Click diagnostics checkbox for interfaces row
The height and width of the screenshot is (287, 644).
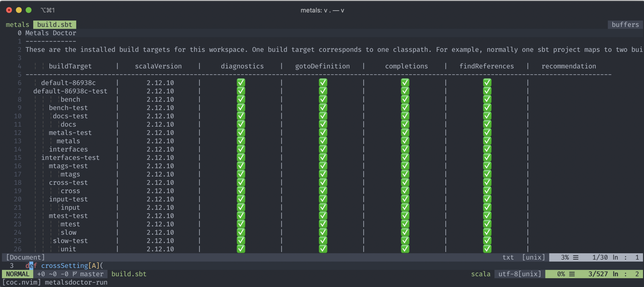pyautogui.click(x=241, y=149)
